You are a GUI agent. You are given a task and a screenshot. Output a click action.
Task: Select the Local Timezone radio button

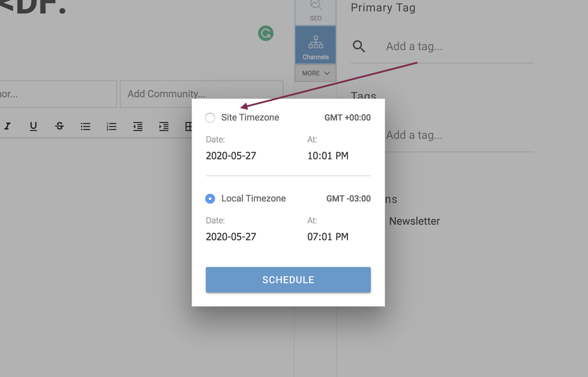coord(210,198)
